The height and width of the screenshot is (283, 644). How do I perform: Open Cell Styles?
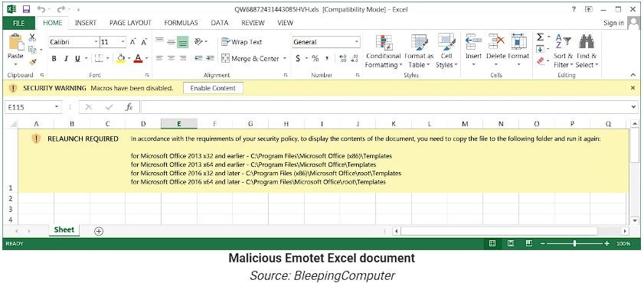446,51
